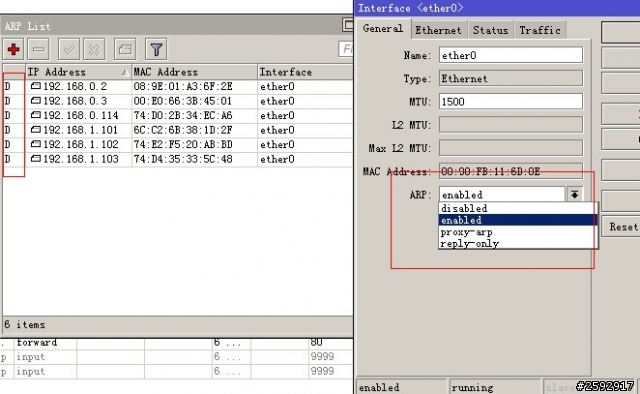The image size is (640, 394).
Task: Open comment button in ARP List toolbar
Action: [125, 49]
